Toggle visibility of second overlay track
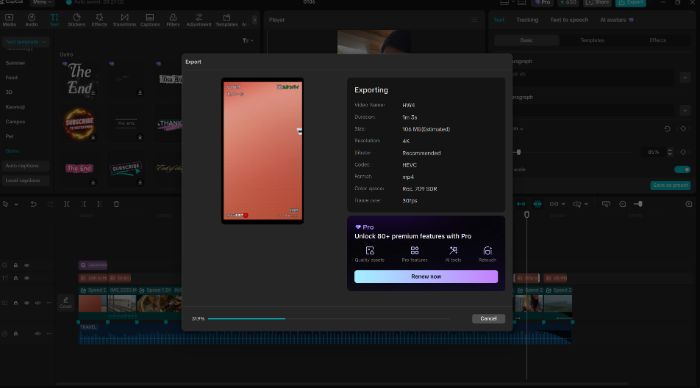This screenshot has height=388, width=700. [27, 278]
